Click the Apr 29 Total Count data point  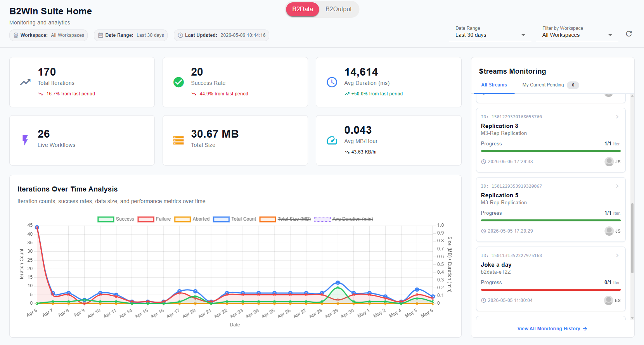pos(338,283)
